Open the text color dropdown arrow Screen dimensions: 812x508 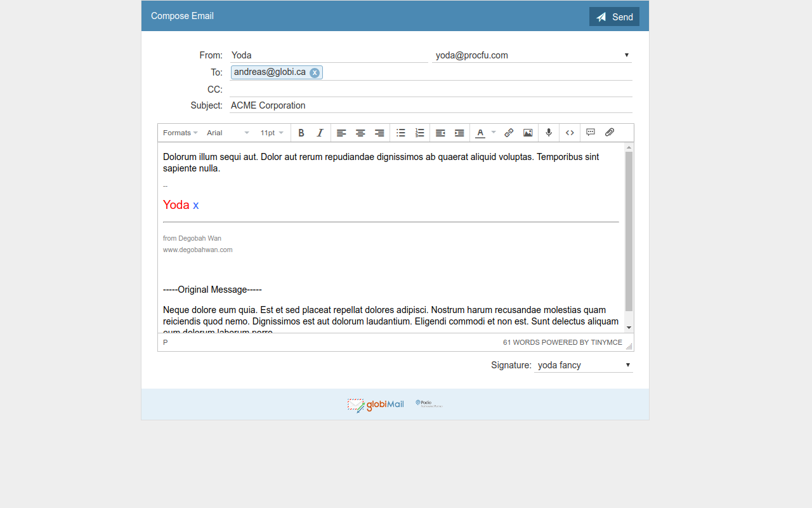tap(494, 133)
